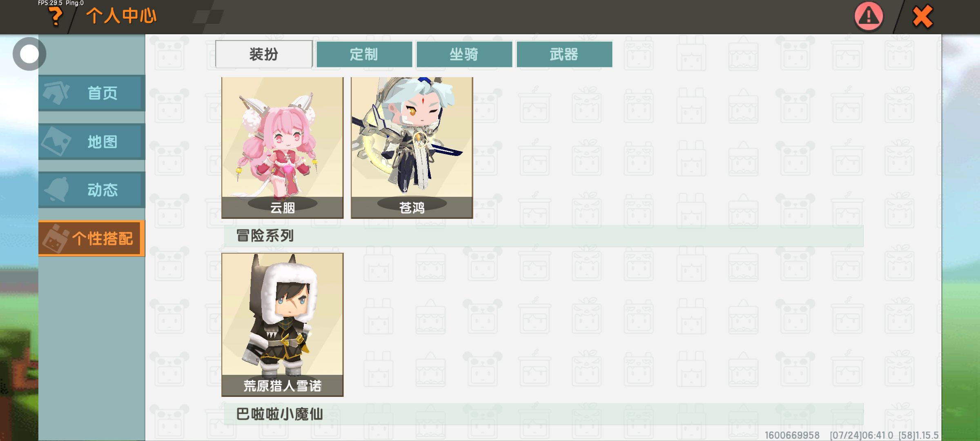980x441 pixels.
Task: Click the 个人中心 title text
Action: click(x=121, y=16)
